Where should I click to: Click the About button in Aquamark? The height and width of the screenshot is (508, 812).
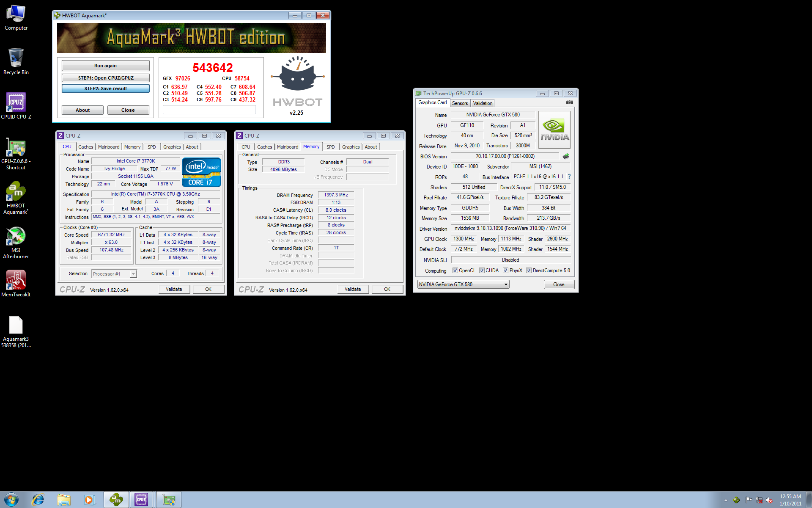point(82,110)
